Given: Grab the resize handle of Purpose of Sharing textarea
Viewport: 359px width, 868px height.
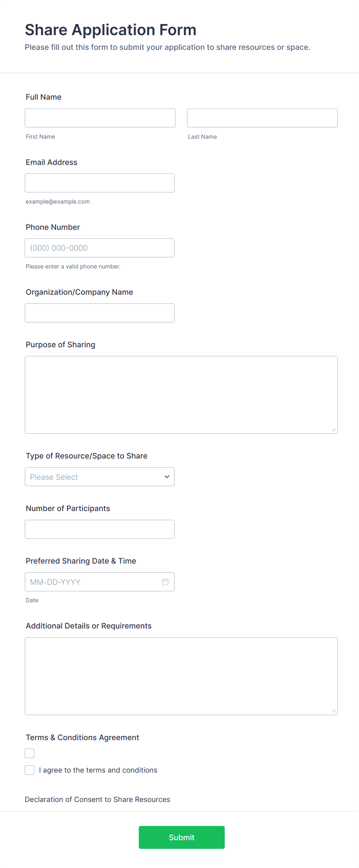Looking at the screenshot, I should (334, 430).
